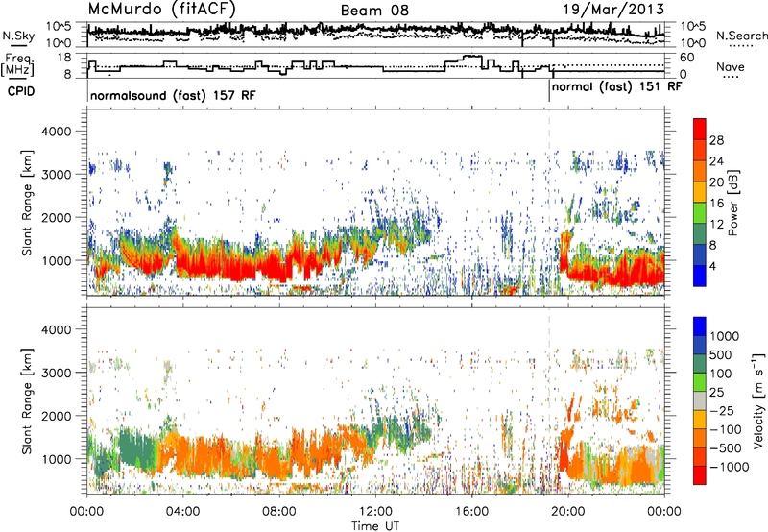Select the -100 velocity colorbar label

[726, 429]
